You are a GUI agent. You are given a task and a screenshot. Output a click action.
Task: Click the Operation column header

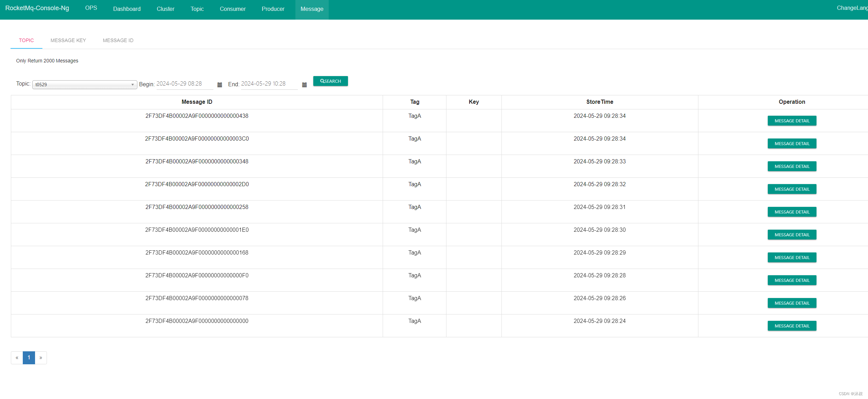pos(792,102)
